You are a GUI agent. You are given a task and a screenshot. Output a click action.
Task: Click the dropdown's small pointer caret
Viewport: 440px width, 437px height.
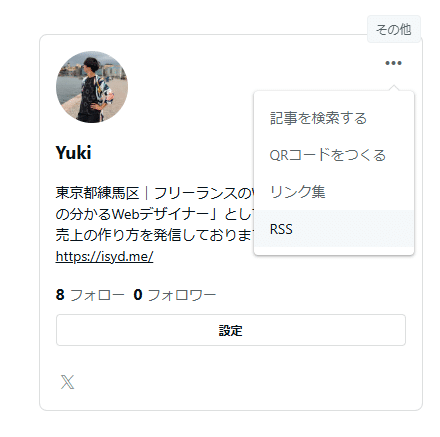coord(394,88)
